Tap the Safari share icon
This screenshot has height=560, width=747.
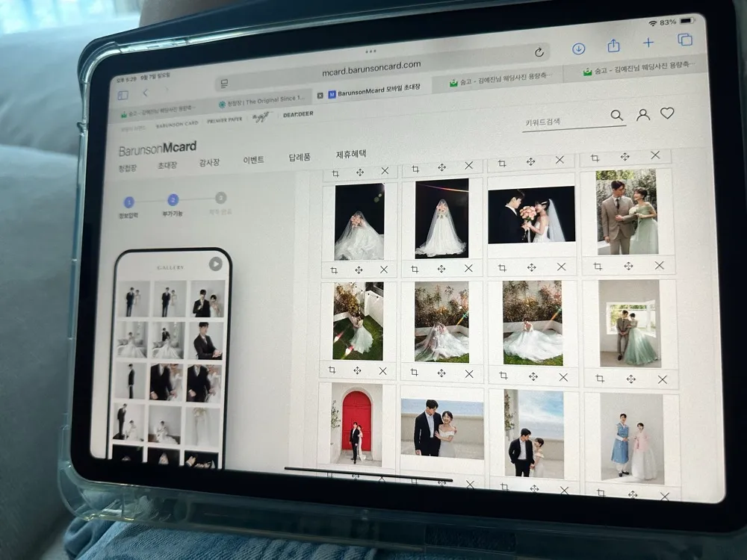click(x=613, y=46)
